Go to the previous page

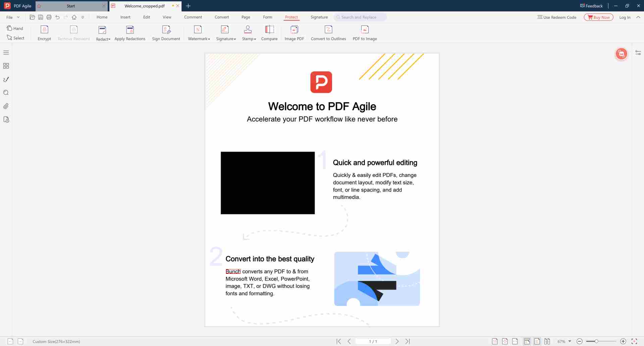(x=349, y=341)
